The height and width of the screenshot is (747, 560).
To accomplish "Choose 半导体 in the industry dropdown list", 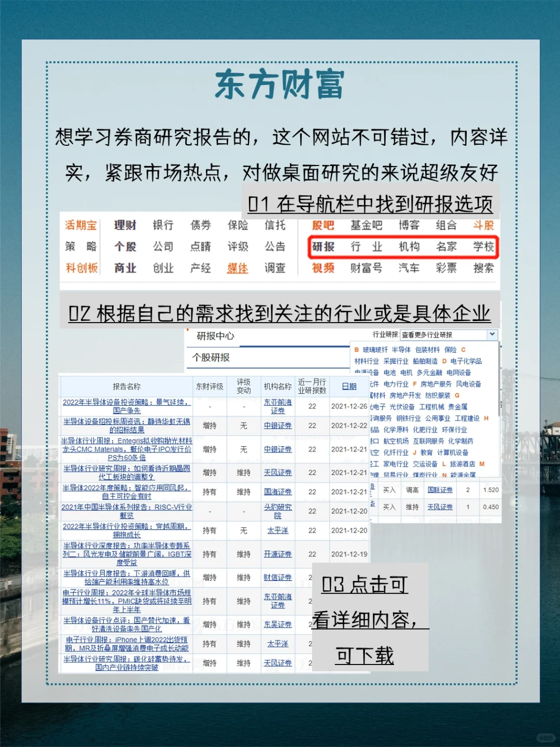I will tap(401, 350).
